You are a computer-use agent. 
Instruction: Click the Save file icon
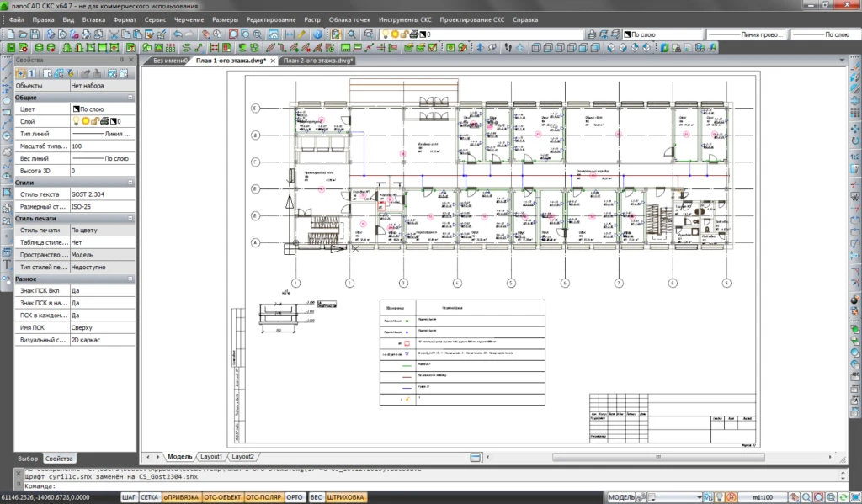pos(35,34)
